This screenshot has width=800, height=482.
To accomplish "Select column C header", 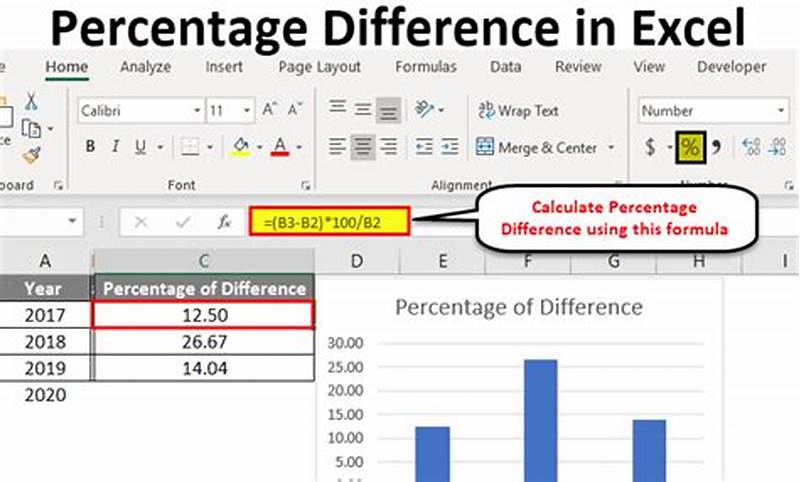I will (204, 261).
